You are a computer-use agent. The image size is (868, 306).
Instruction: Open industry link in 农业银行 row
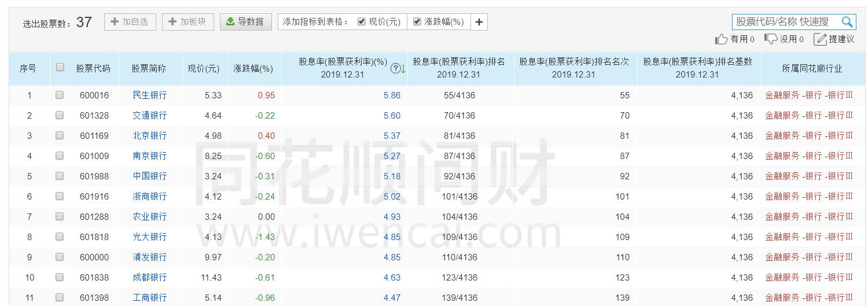[x=809, y=217]
